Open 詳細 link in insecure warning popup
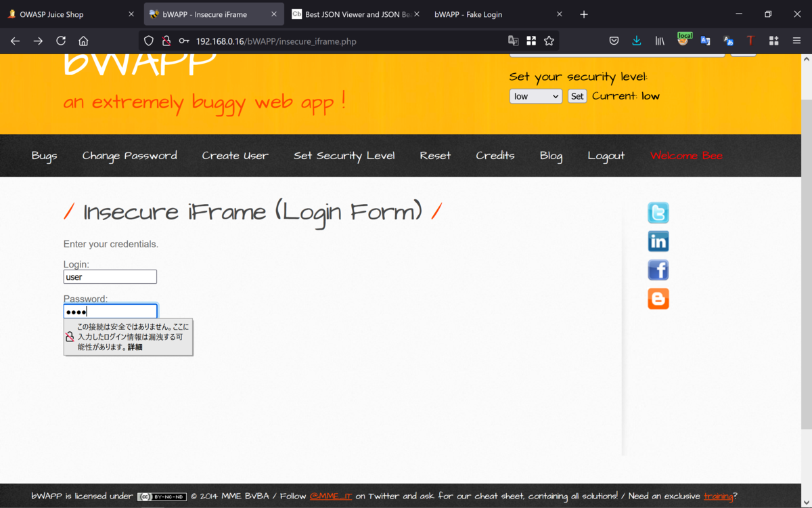Image resolution: width=812 pixels, height=508 pixels. pos(135,347)
